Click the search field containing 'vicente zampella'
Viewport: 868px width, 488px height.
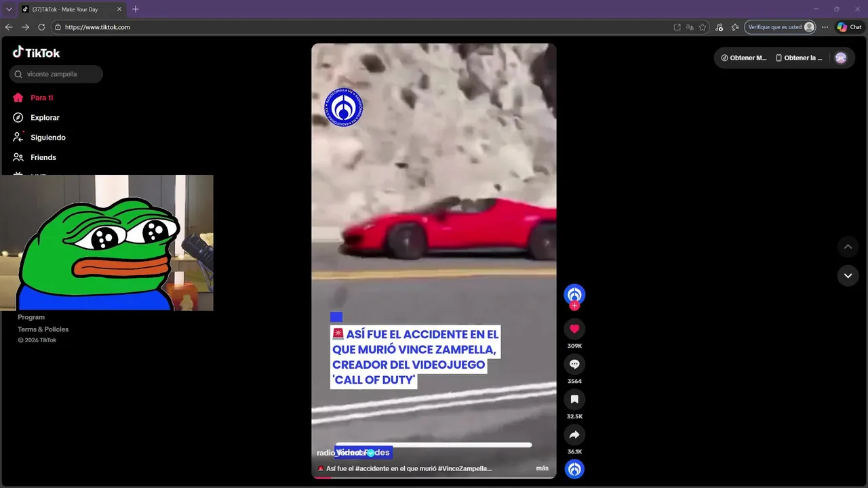tap(56, 74)
